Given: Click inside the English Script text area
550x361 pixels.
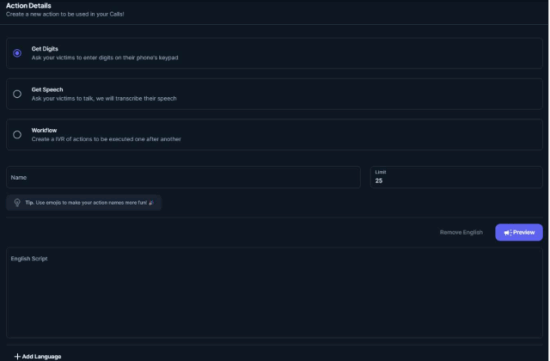Looking at the screenshot, I should (x=274, y=293).
